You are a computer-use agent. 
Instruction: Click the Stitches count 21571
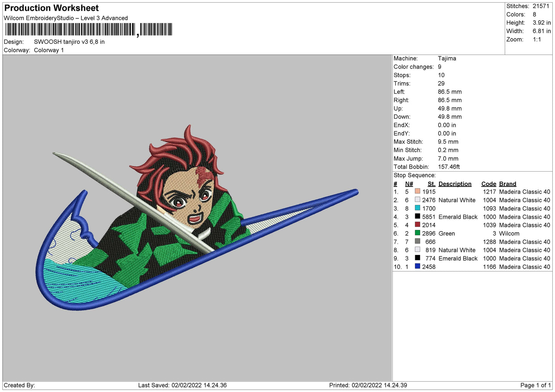541,6
